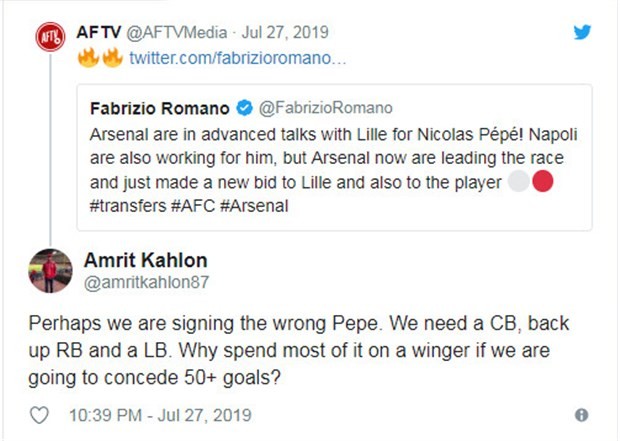Click Amrit Kahlon's profile picture

point(50,271)
